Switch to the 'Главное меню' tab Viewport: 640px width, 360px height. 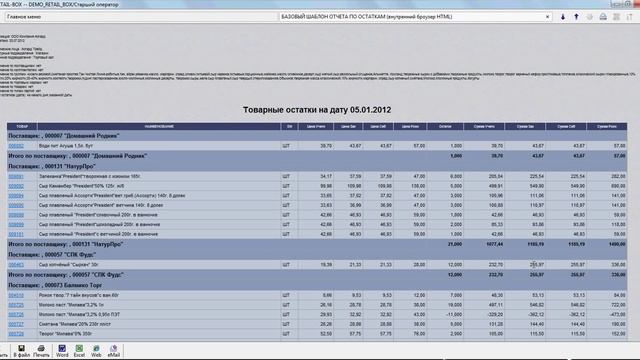pyautogui.click(x=141, y=17)
